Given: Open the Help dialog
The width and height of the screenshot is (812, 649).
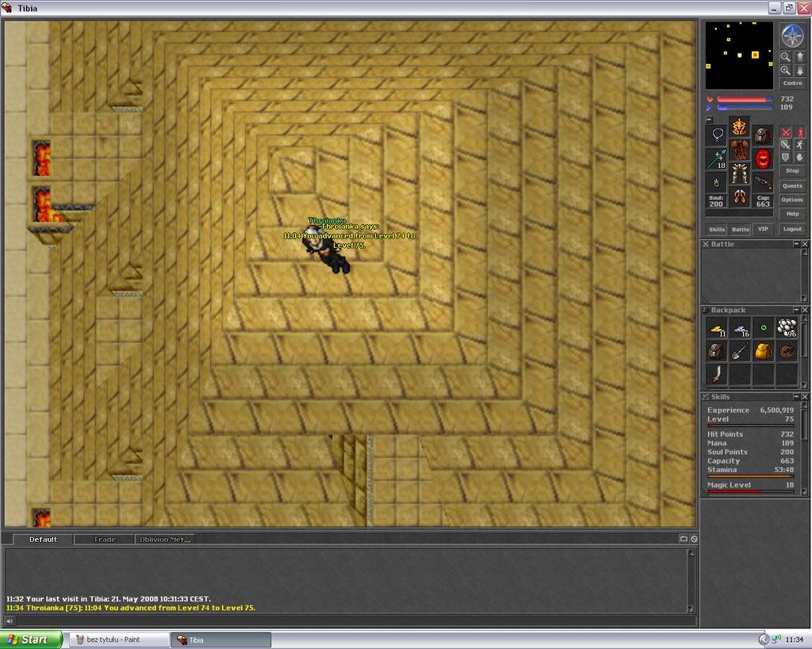Looking at the screenshot, I should [792, 214].
